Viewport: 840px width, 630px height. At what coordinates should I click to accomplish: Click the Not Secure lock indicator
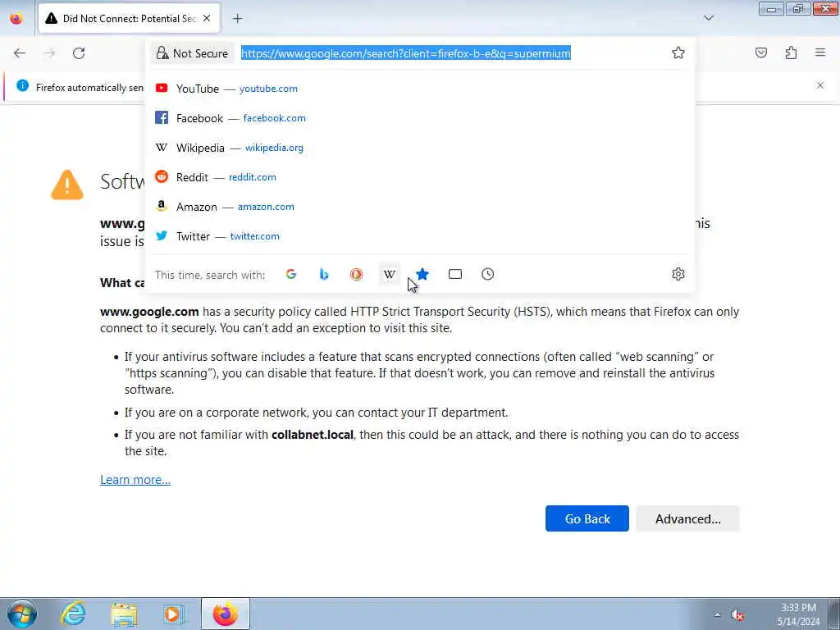[x=192, y=53]
